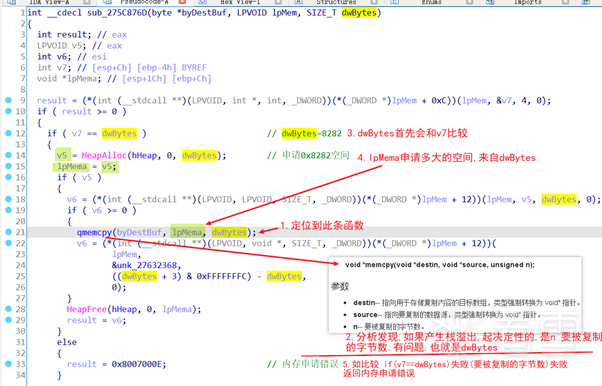
Task: Click the HeapAlloc call on line 14
Action: point(104,155)
